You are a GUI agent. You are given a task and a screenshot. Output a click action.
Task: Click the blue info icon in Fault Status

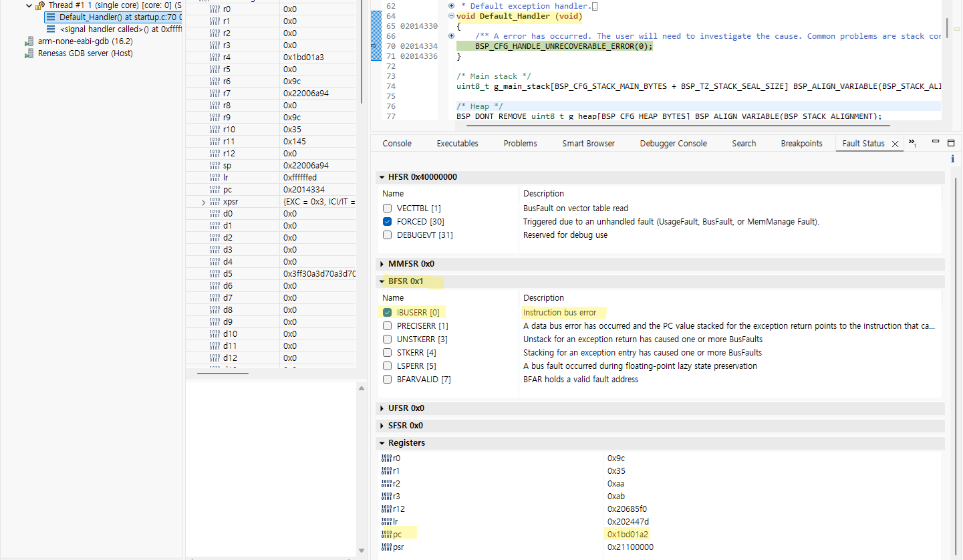tap(952, 158)
